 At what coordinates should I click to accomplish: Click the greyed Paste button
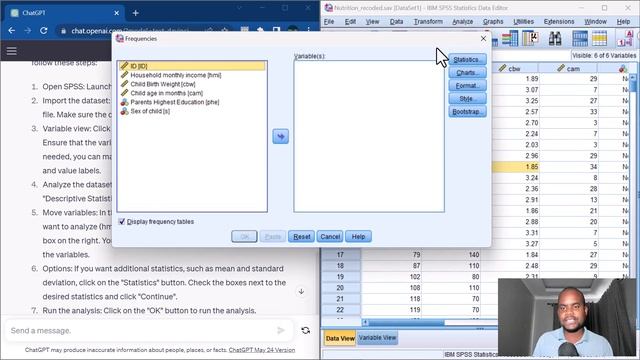273,237
